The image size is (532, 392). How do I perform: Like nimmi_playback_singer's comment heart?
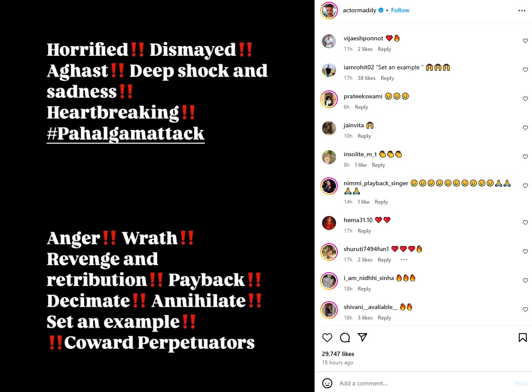coord(525,186)
